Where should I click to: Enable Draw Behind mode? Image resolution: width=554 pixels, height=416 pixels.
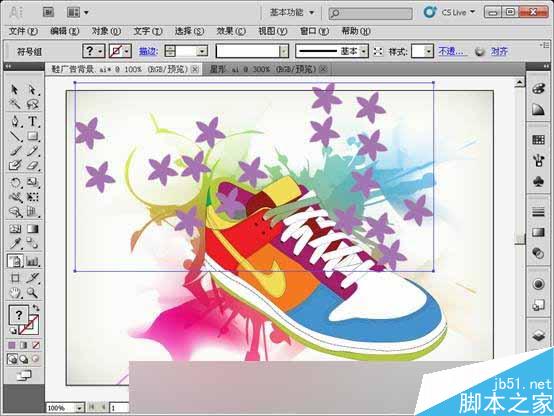click(24, 359)
